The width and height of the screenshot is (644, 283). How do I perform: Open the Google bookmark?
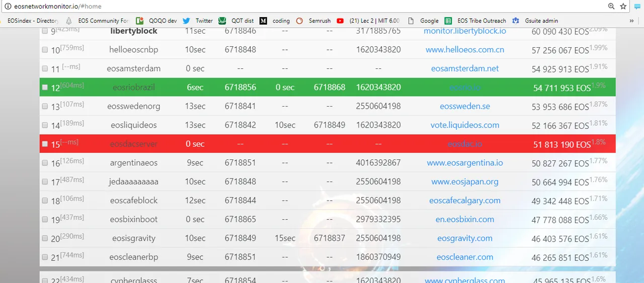tap(423, 21)
